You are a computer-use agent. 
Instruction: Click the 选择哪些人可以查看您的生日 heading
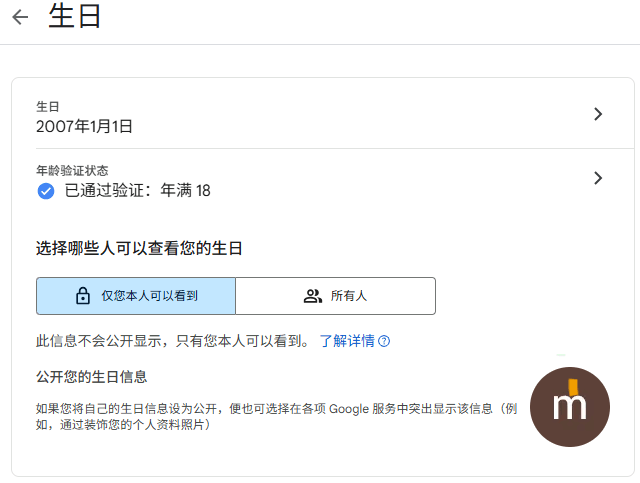tap(139, 248)
